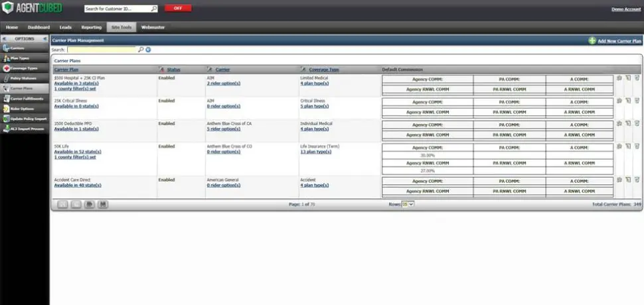Image resolution: width=644 pixels, height=305 pixels.
Task: Delete the 25K Critical Illness plan via trash icon
Action: click(x=637, y=100)
